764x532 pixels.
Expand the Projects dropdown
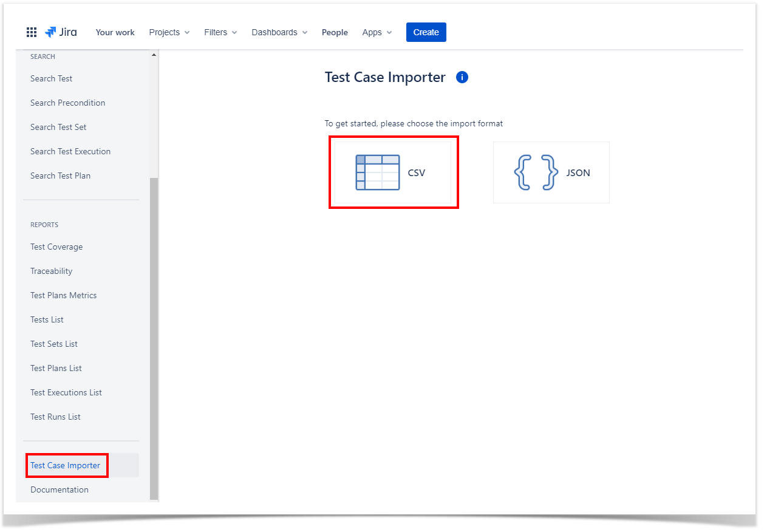169,32
